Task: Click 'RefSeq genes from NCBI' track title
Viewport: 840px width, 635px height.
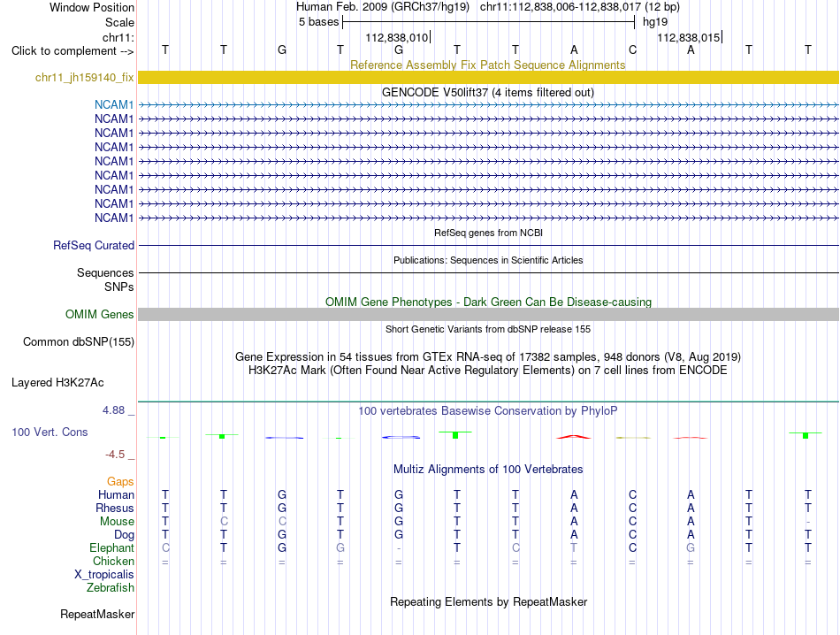Action: click(x=488, y=233)
